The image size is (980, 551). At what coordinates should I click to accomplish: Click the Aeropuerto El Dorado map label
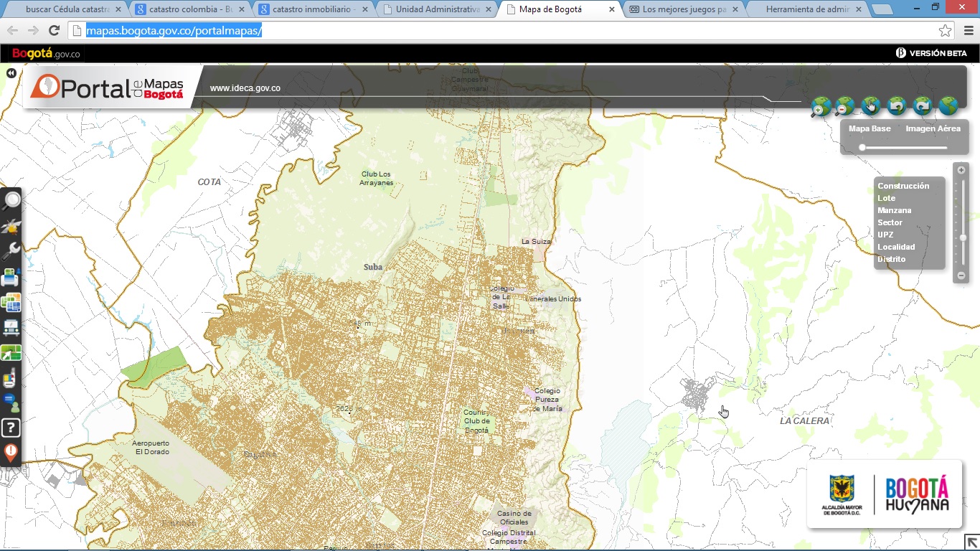point(151,448)
